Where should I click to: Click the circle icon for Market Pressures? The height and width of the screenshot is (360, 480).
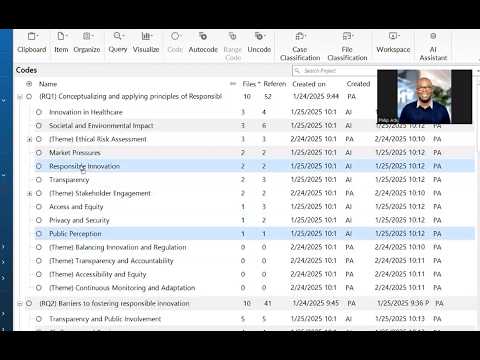click(x=39, y=153)
